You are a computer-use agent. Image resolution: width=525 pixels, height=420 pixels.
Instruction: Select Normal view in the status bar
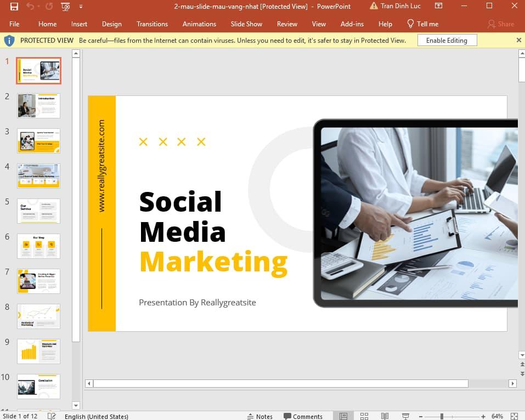[x=343, y=416]
